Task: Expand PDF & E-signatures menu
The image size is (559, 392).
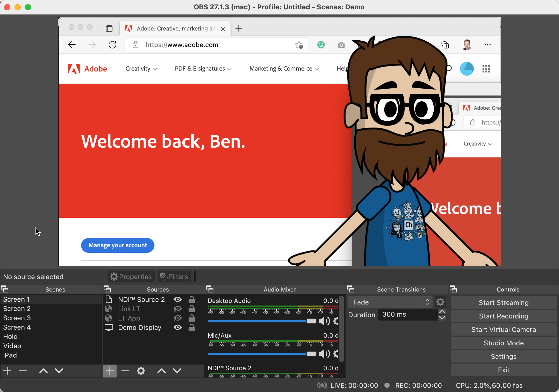Action: coord(203,69)
